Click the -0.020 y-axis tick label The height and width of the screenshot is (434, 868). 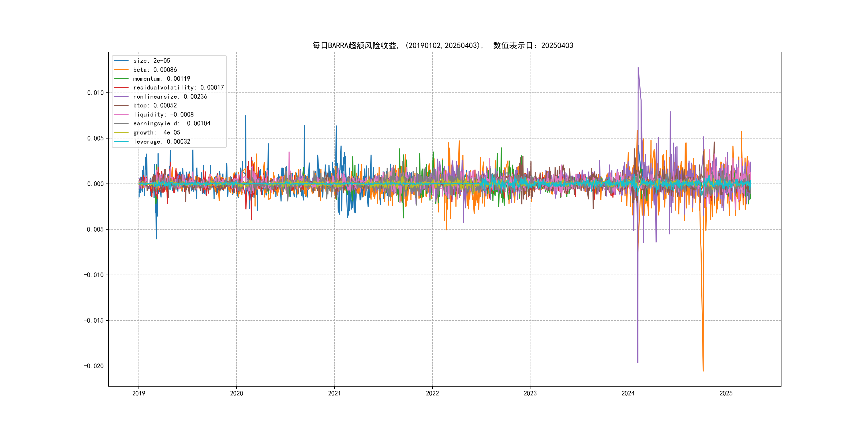pos(94,366)
